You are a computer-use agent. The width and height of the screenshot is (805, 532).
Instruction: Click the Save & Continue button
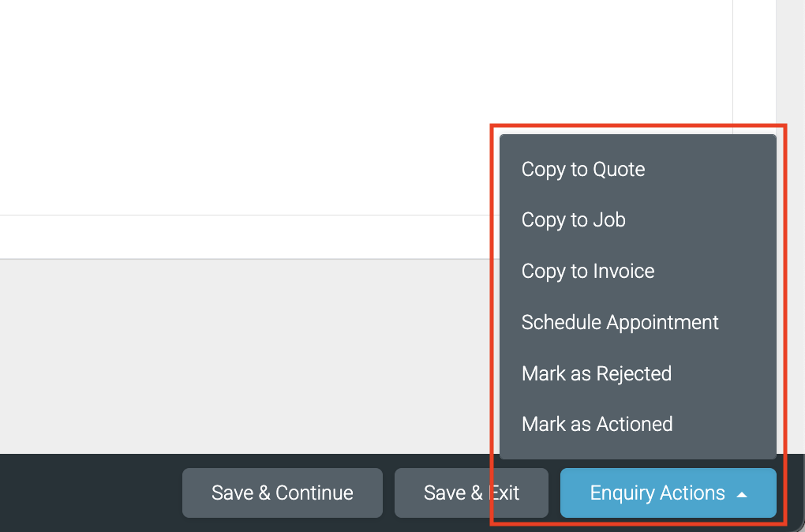coord(283,493)
